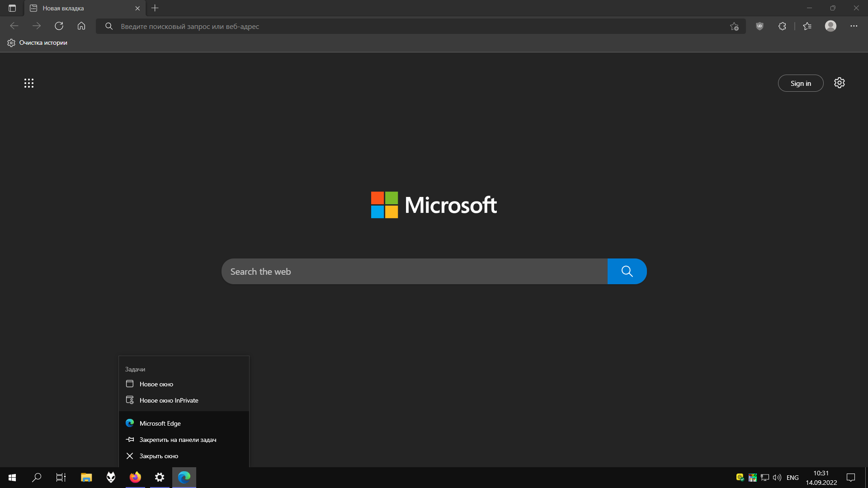
Task: Open network status in tray
Action: (x=765, y=478)
